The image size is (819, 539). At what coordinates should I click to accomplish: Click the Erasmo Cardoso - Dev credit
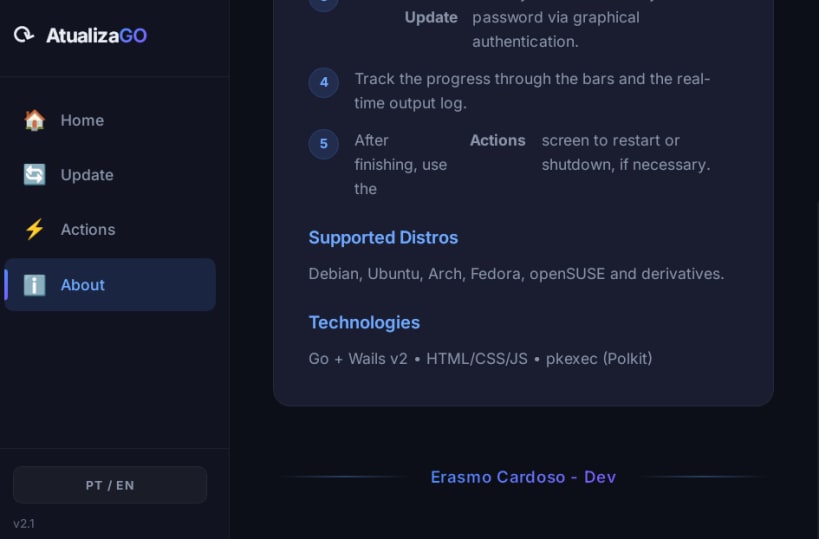(523, 477)
